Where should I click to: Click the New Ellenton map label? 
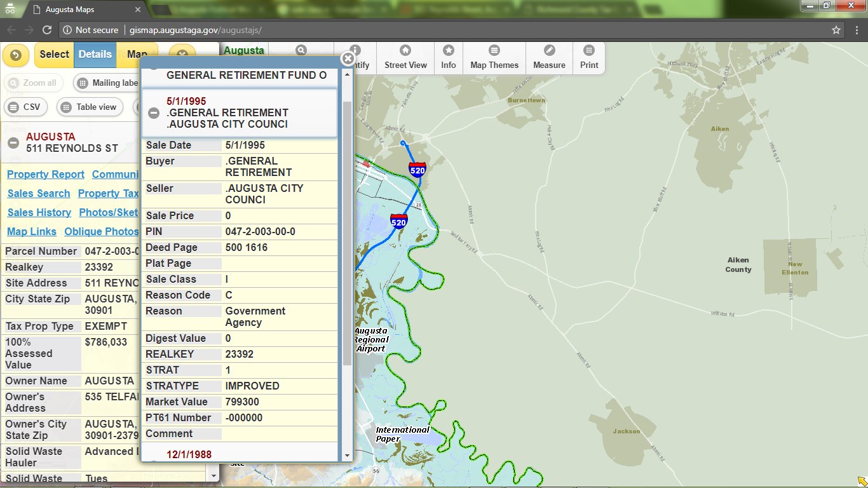(x=795, y=268)
